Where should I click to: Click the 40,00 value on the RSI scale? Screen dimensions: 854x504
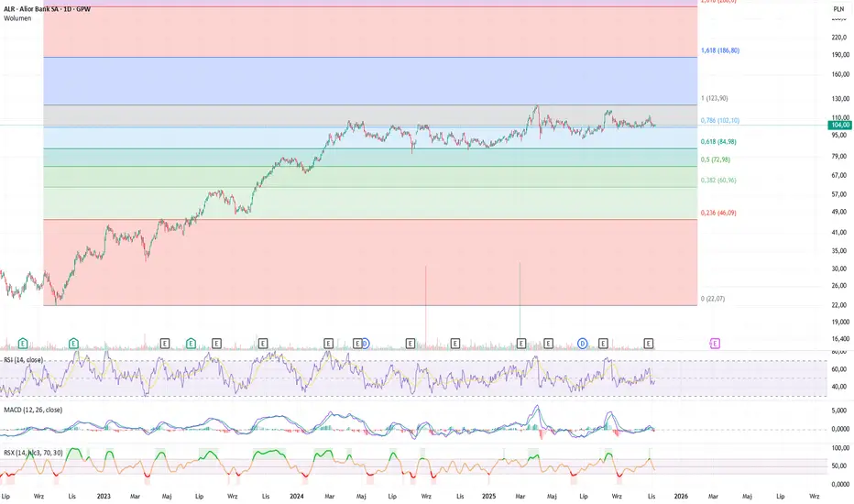[x=839, y=387]
